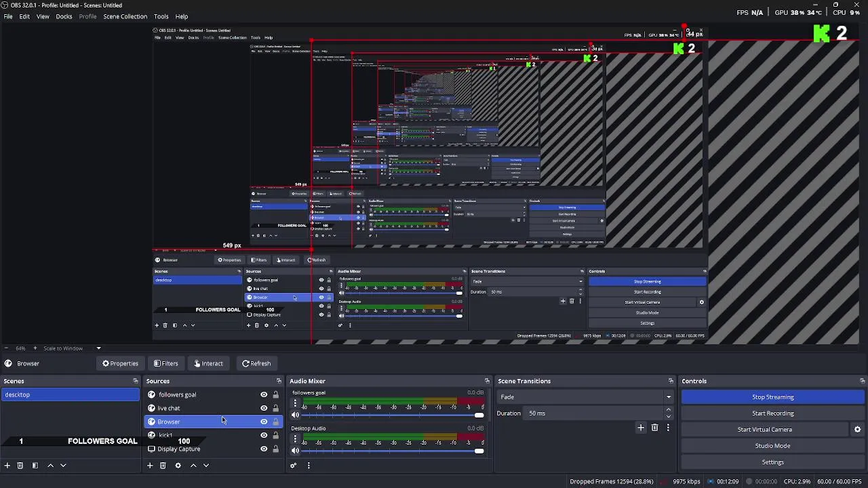
Task: Open Filters for Browser source
Action: click(166, 363)
